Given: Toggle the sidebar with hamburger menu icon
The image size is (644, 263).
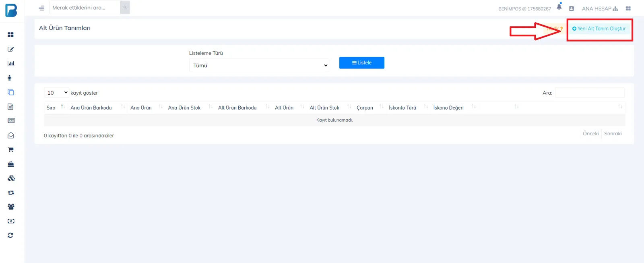Looking at the screenshot, I should (41, 8).
